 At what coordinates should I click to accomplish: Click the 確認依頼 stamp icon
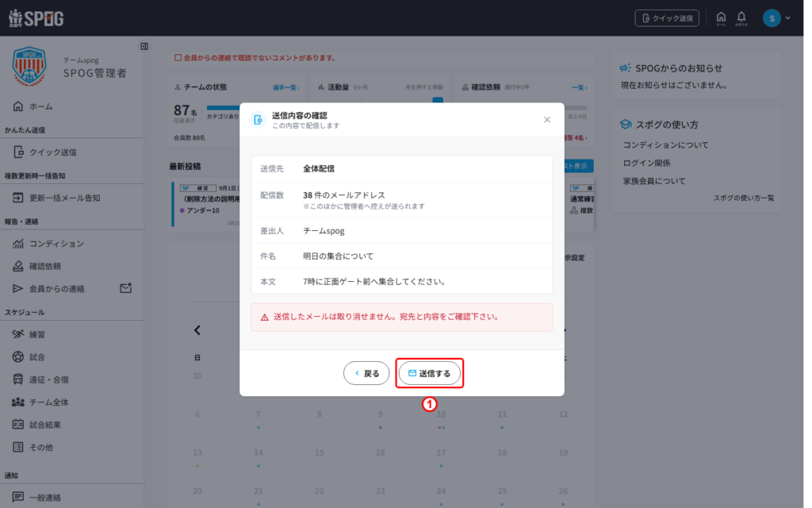point(18,266)
